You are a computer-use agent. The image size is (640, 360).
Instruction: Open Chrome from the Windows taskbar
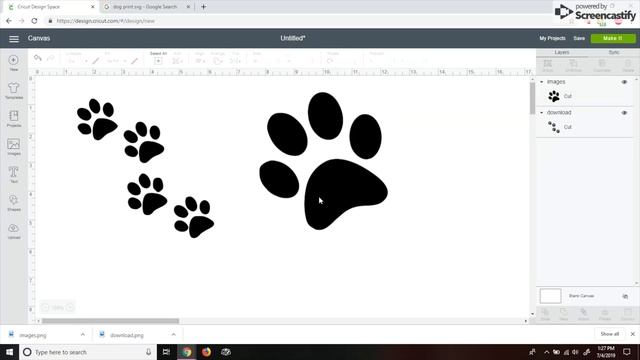(x=187, y=352)
